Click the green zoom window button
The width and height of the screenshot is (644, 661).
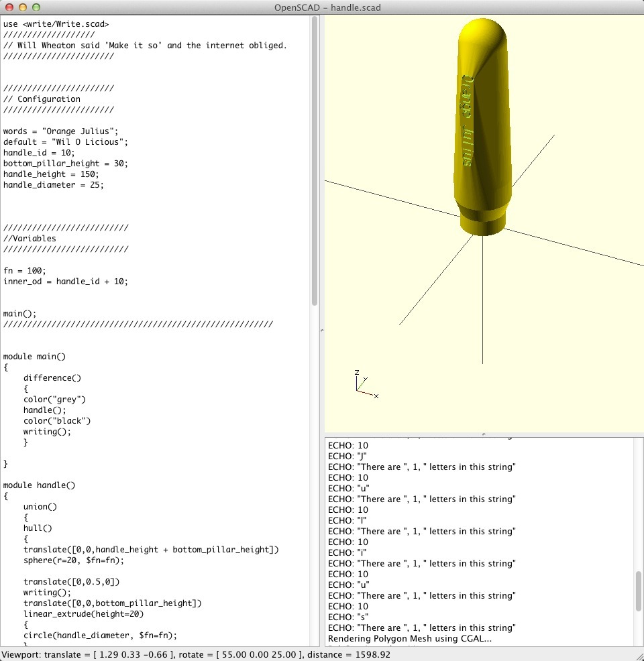point(35,7)
